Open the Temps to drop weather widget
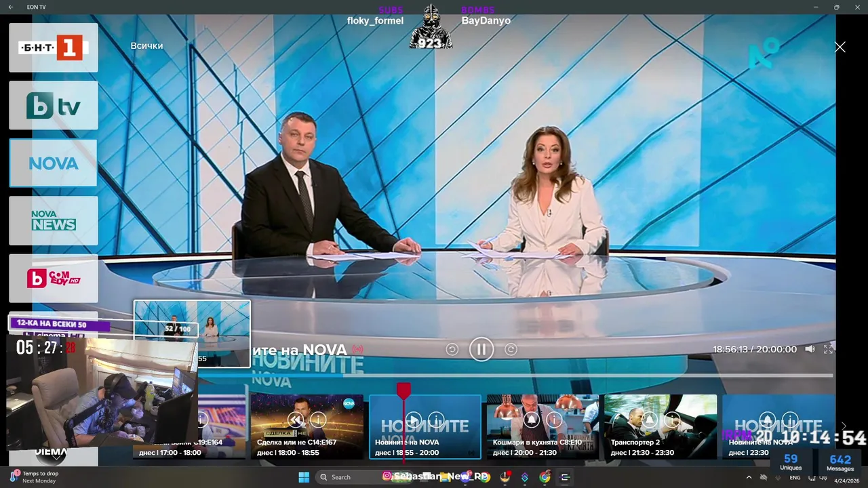 [x=34, y=477]
